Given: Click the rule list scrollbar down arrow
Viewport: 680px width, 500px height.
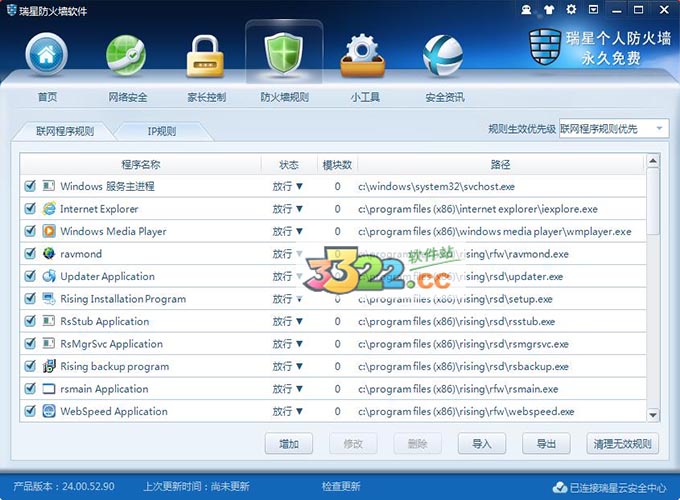Looking at the screenshot, I should coord(653,415).
